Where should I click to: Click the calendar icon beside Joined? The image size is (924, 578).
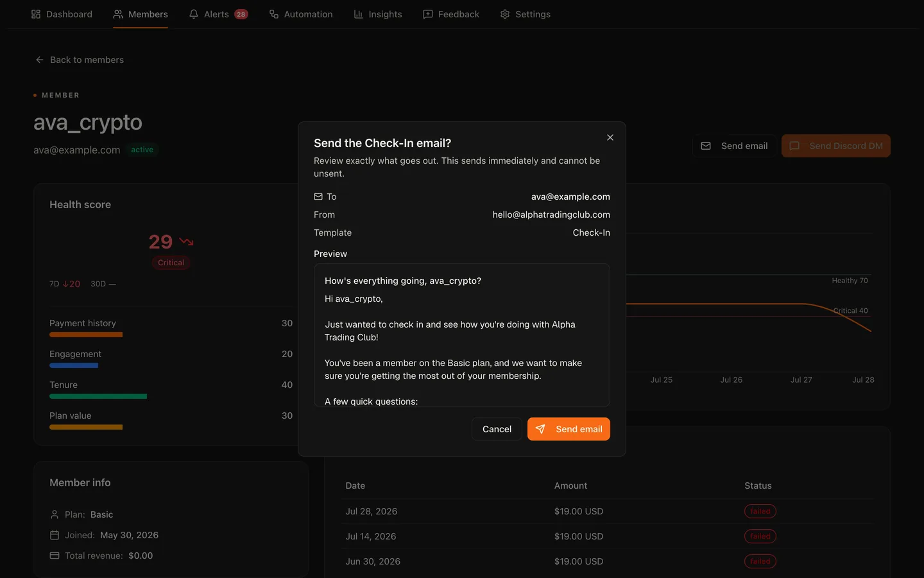[x=55, y=535]
